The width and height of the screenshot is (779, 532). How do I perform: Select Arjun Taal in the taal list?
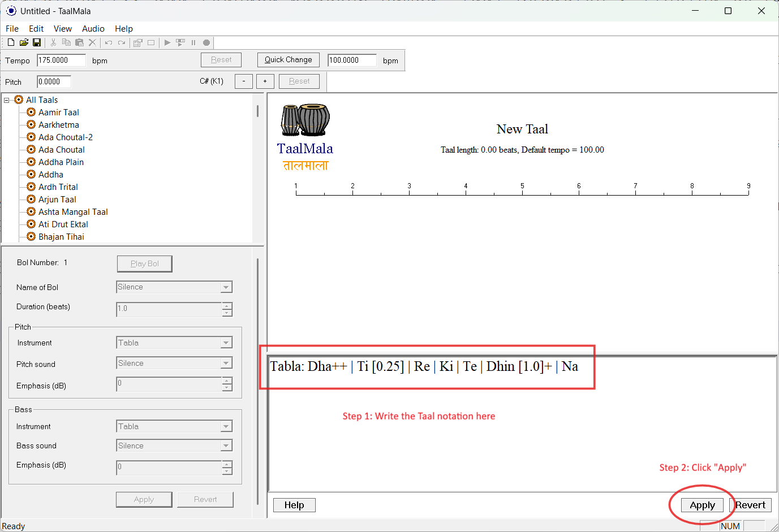click(x=57, y=199)
